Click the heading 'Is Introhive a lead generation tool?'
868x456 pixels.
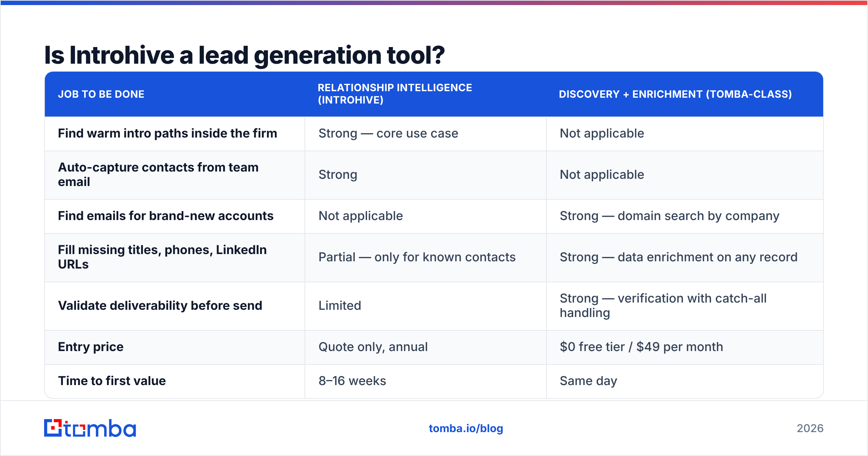click(244, 55)
